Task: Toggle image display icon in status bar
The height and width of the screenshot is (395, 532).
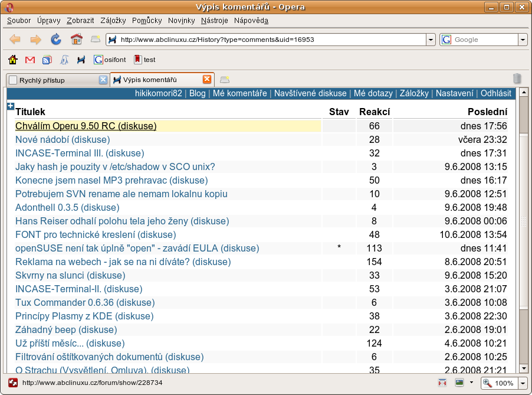Action: click(x=459, y=383)
